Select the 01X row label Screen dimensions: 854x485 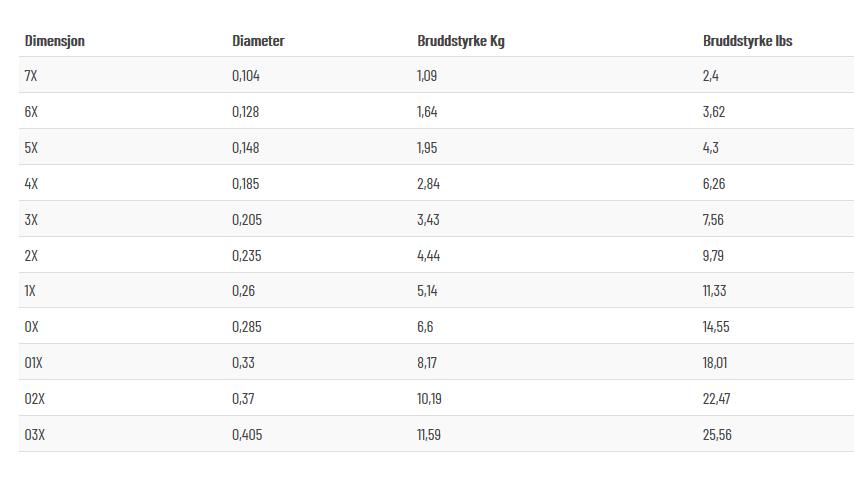[x=33, y=362]
